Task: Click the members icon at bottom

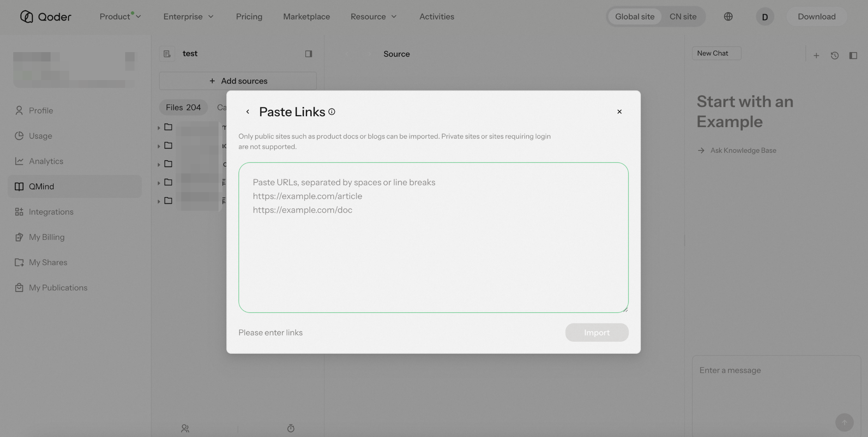Action: click(185, 428)
